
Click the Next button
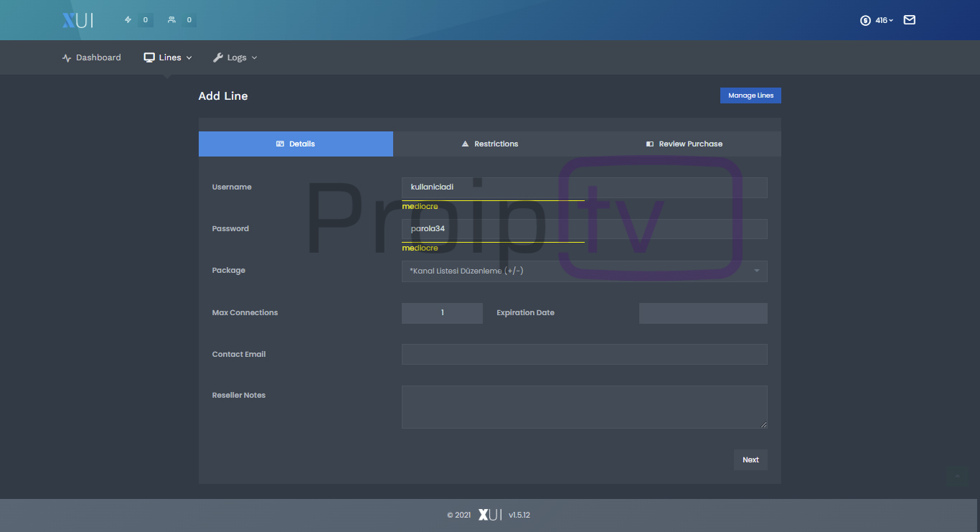(x=750, y=459)
